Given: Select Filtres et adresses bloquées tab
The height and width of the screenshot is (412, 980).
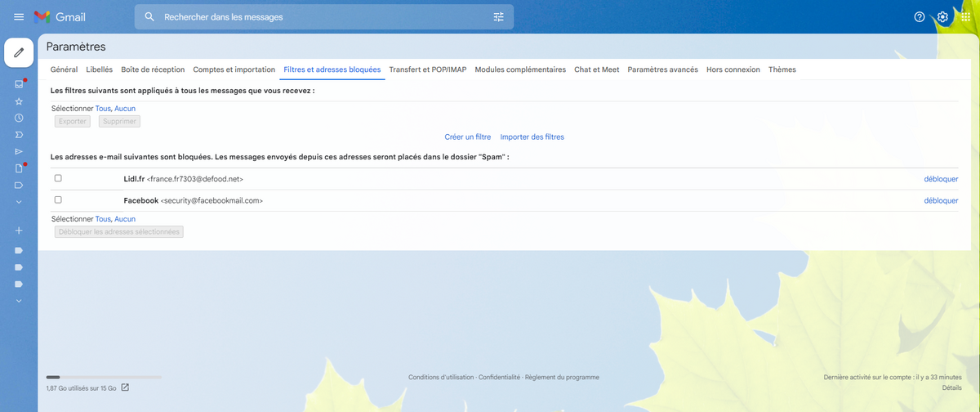Looking at the screenshot, I should coord(332,69).
